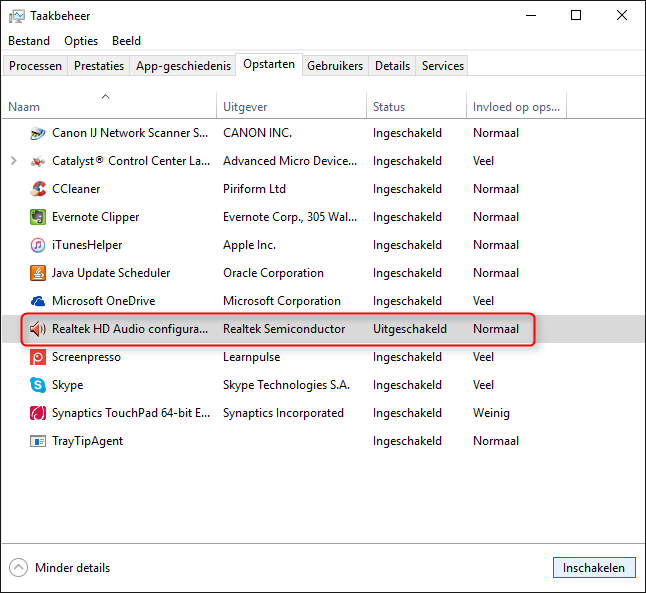This screenshot has height=593, width=646.
Task: Select the Synaptics TouchPad icon
Action: [x=38, y=413]
